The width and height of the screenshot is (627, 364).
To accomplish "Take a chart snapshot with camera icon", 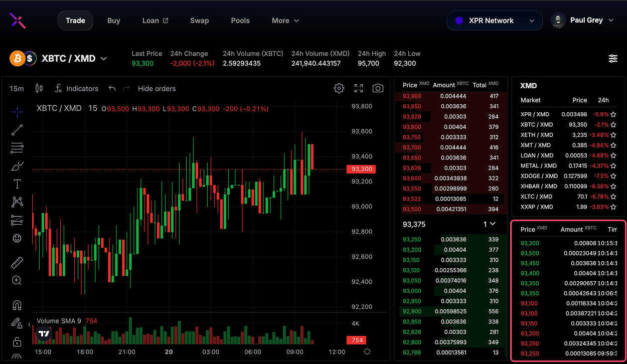I will [x=378, y=88].
